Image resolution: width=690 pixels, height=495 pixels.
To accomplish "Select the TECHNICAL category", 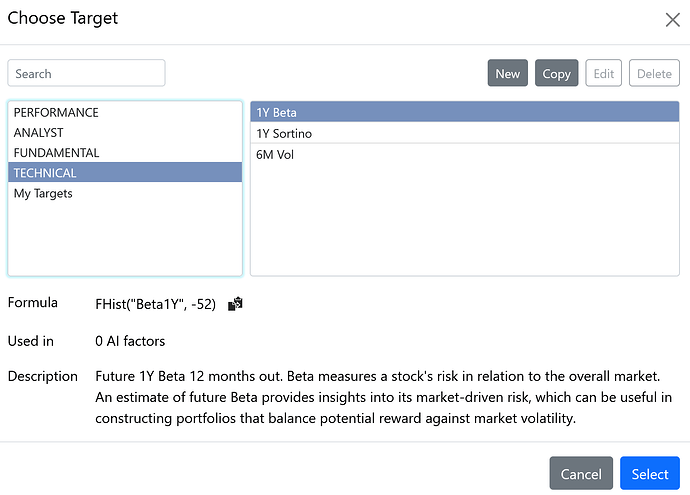I will tap(45, 173).
